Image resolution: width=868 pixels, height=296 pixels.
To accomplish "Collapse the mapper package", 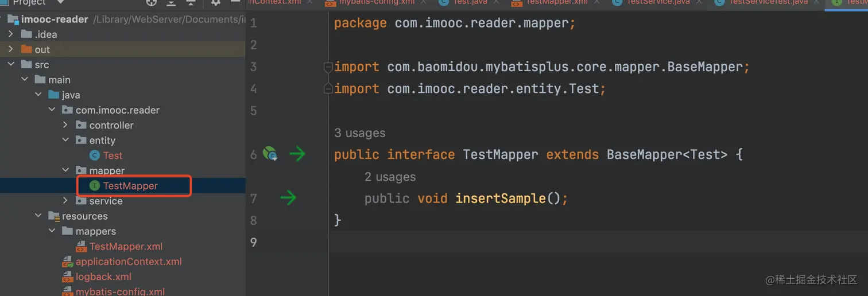I will (x=66, y=170).
